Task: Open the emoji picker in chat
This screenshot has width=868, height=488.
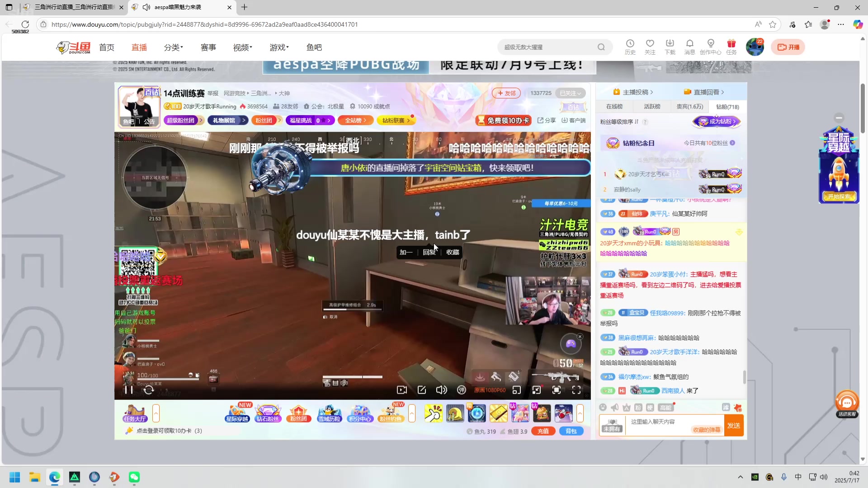Action: point(603,408)
